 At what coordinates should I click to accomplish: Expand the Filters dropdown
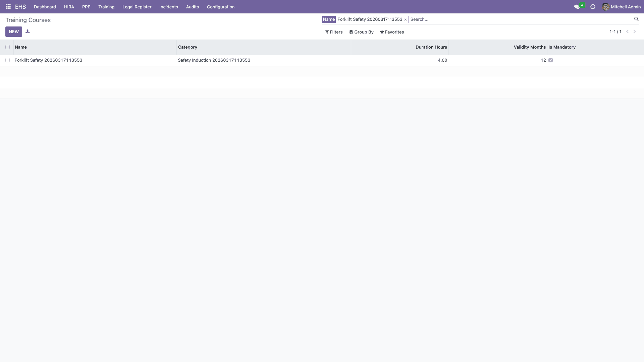pyautogui.click(x=334, y=32)
